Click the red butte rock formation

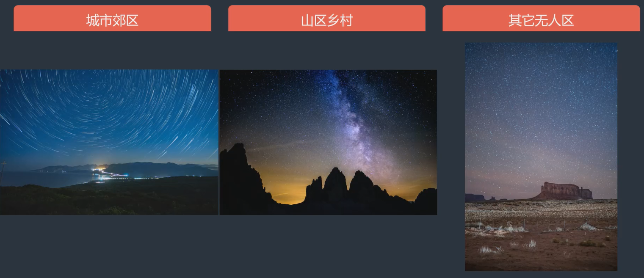[564, 191]
